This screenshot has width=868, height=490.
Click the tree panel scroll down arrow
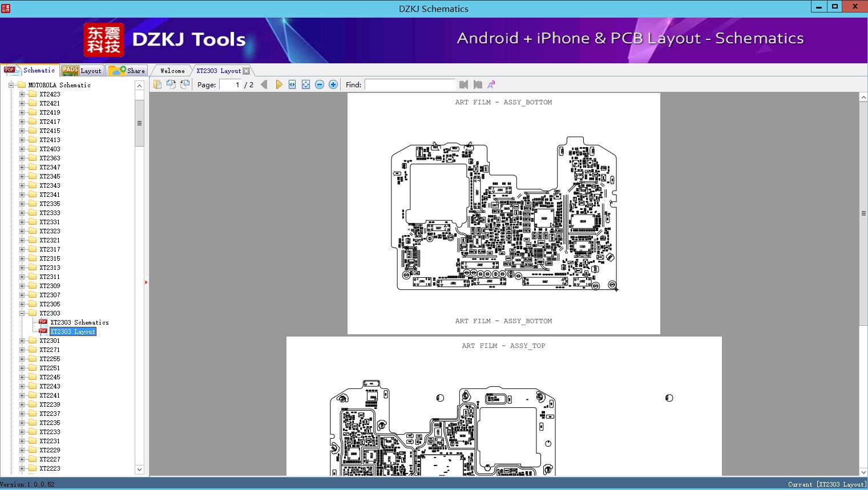[x=139, y=469]
